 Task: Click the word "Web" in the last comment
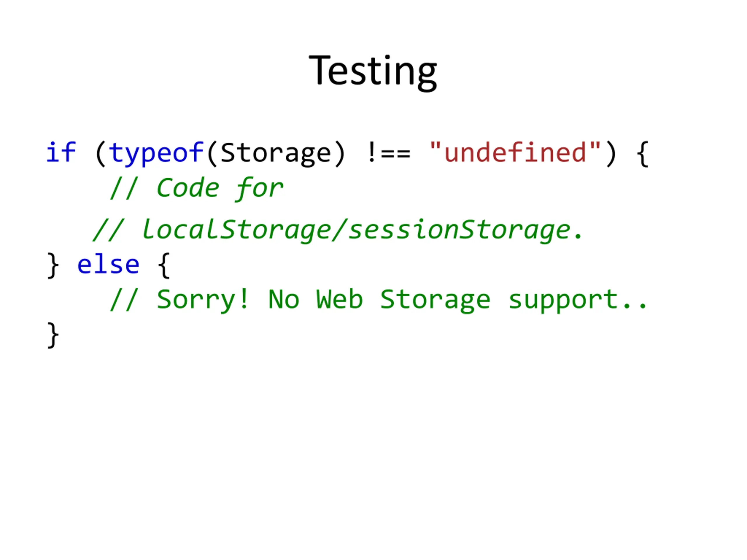(x=339, y=299)
